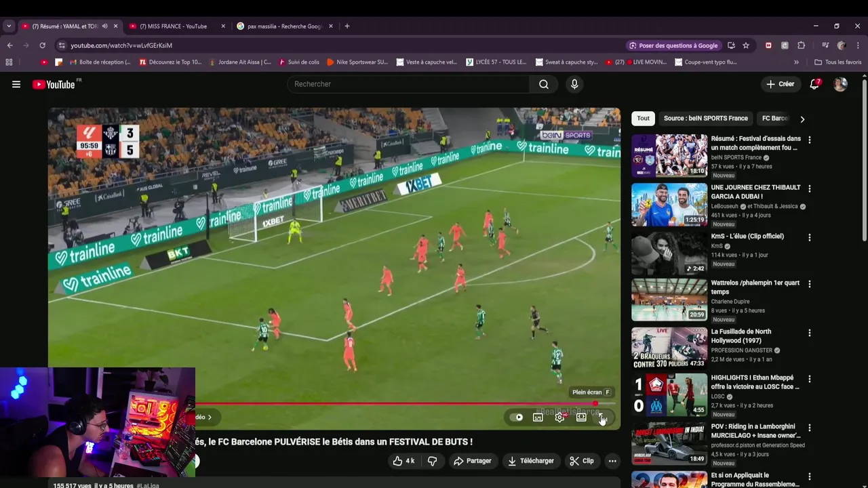
Task: Open the YouTube account avatar menu
Action: [x=840, y=84]
